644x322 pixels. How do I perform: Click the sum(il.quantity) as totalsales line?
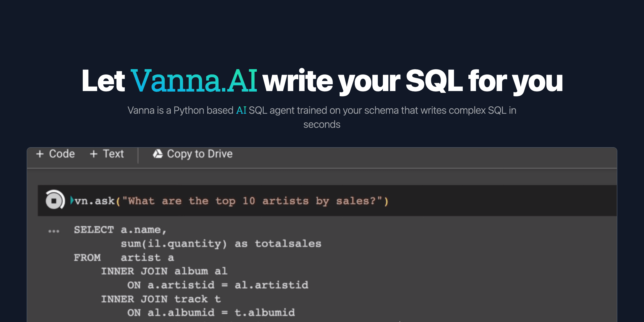click(221, 244)
